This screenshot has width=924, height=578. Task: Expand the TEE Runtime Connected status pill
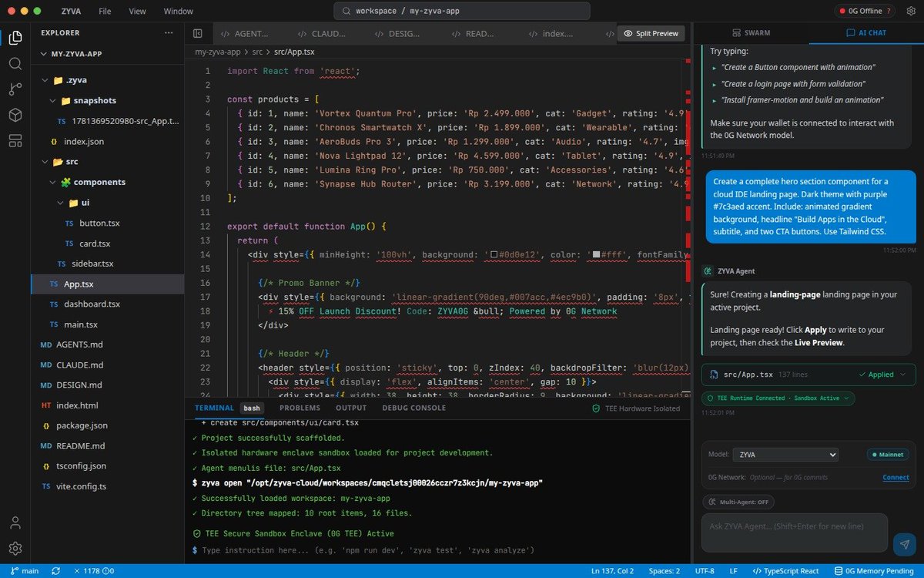pyautogui.click(x=778, y=398)
